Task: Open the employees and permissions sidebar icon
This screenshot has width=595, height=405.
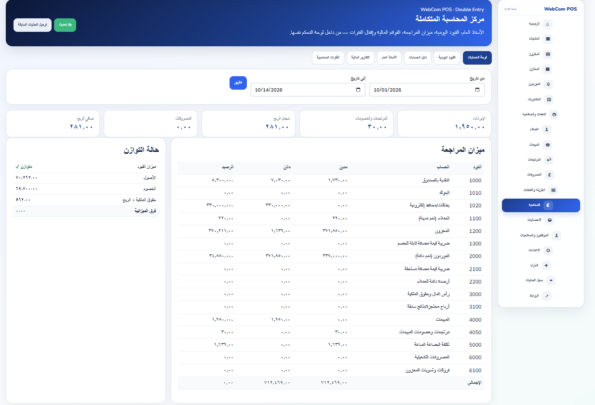Action: [x=556, y=235]
